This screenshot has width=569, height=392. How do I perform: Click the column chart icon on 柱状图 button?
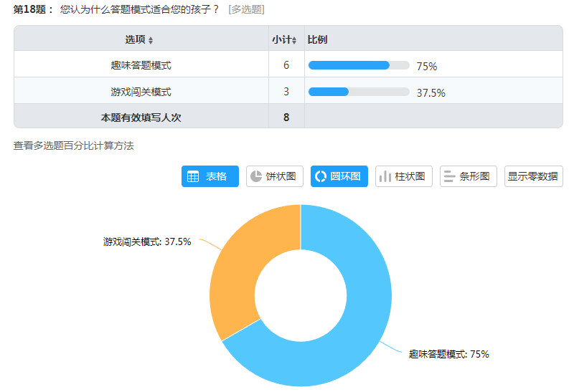(x=385, y=176)
